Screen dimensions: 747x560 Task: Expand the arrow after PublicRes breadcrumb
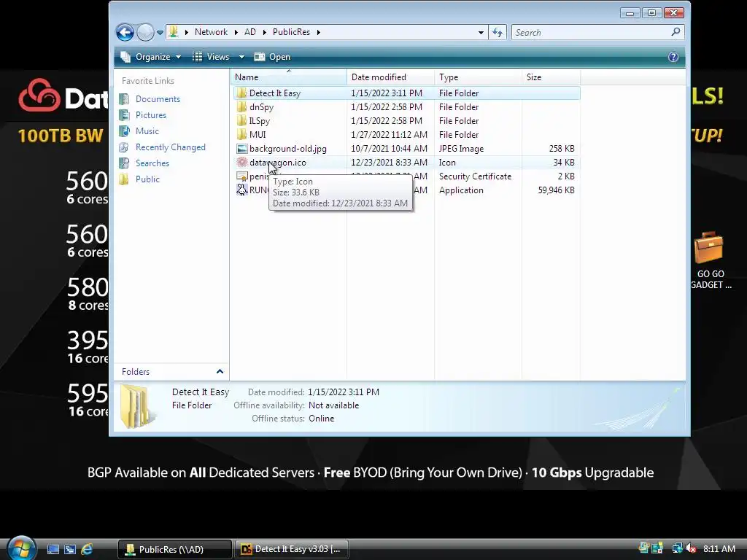click(x=318, y=32)
